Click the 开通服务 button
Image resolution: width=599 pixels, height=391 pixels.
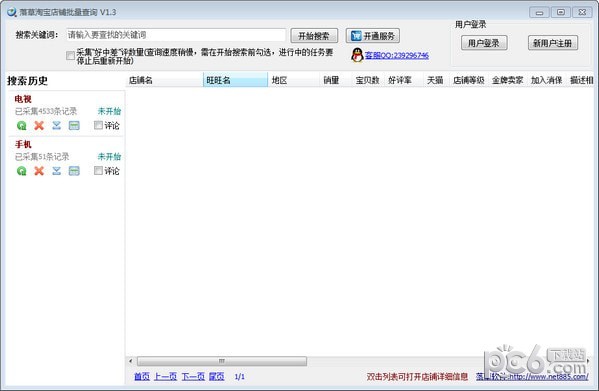tap(373, 36)
